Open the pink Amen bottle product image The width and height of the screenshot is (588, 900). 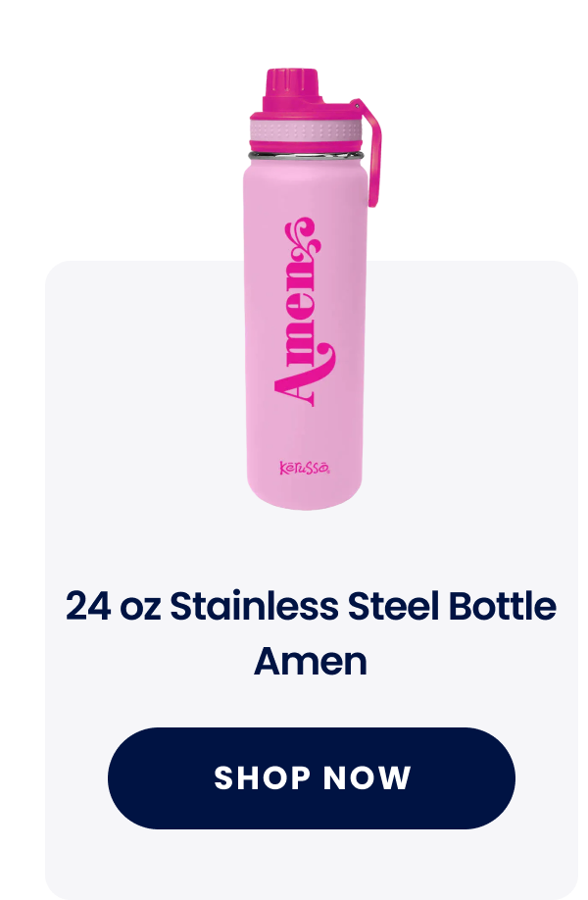311,288
